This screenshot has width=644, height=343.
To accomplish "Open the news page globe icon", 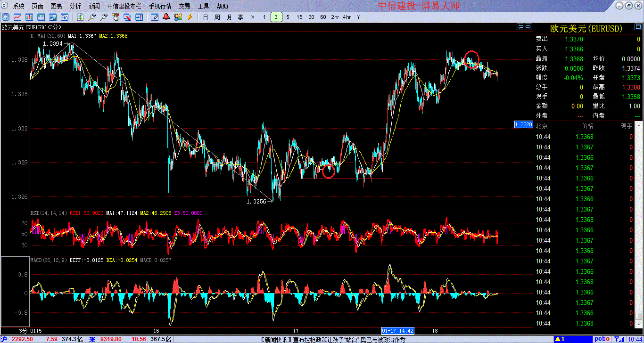I will pyautogui.click(x=52, y=17).
